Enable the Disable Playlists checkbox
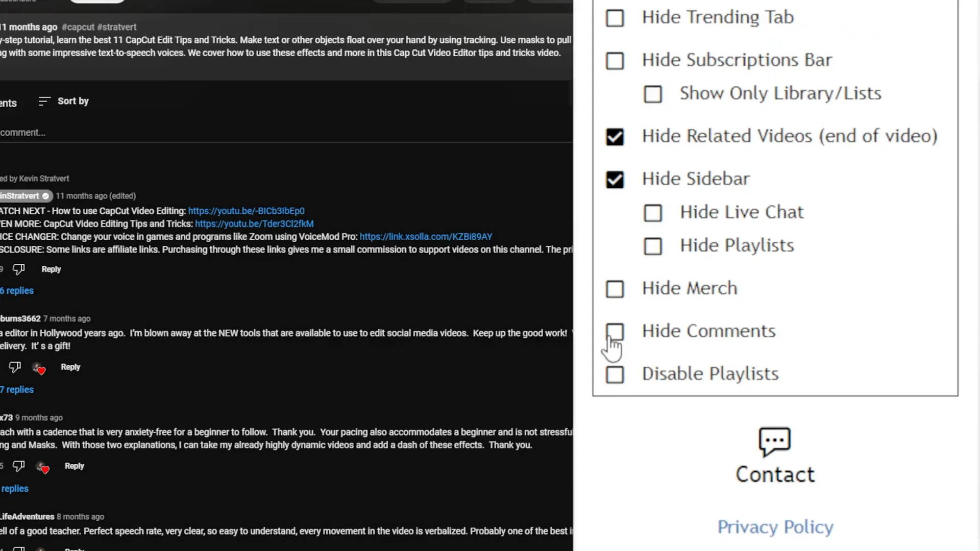The height and width of the screenshot is (551, 980). click(x=615, y=374)
